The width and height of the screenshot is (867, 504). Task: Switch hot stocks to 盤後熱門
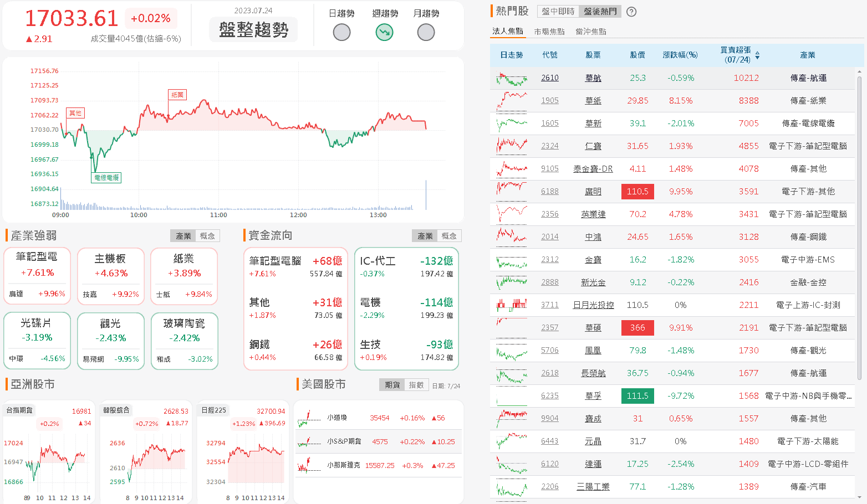[x=600, y=12]
